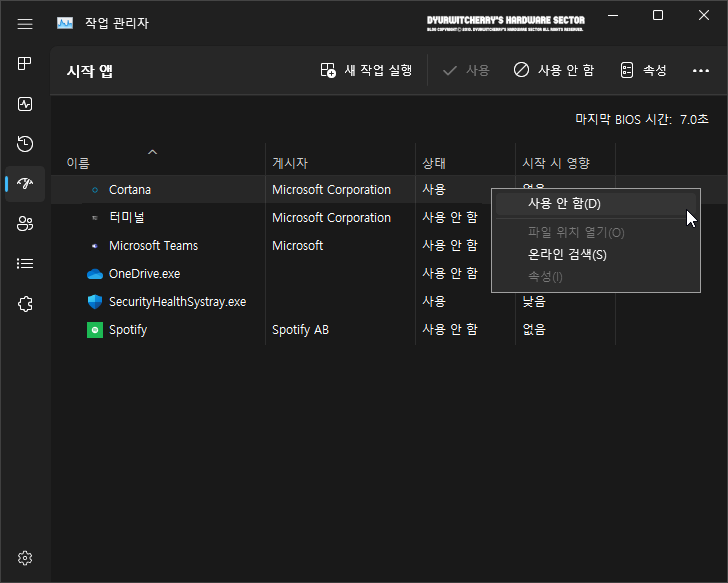This screenshot has width=728, height=583.
Task: Select the Spotify row
Action: tap(389, 330)
